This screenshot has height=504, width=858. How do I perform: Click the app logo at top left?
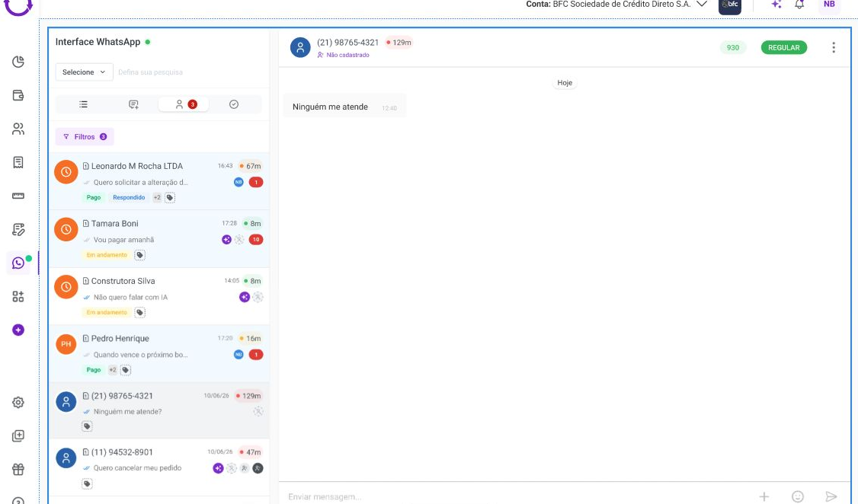pos(18,5)
